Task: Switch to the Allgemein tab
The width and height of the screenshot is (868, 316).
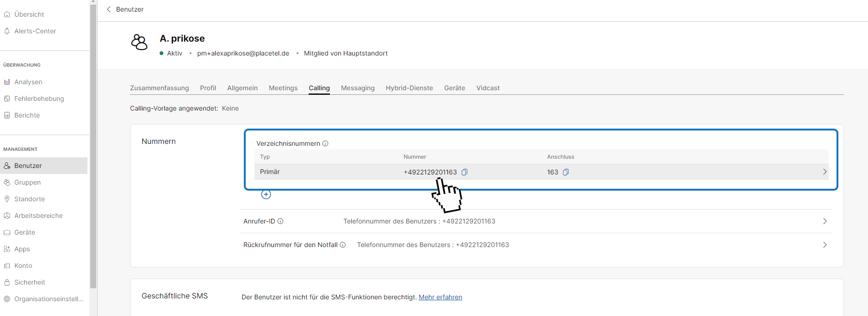Action: (x=242, y=88)
